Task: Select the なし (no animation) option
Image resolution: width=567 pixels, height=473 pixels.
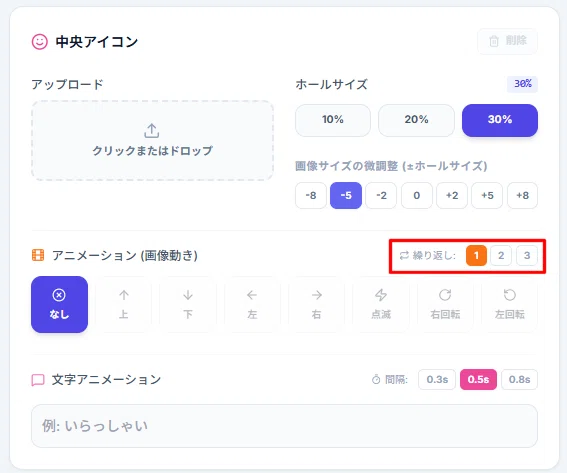Action: [59, 304]
